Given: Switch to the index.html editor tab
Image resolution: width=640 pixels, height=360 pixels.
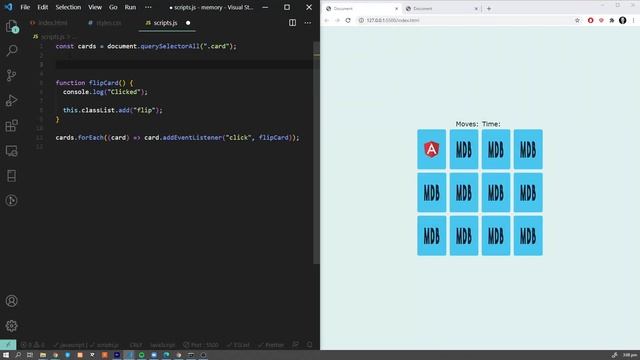Looking at the screenshot, I should (49, 23).
